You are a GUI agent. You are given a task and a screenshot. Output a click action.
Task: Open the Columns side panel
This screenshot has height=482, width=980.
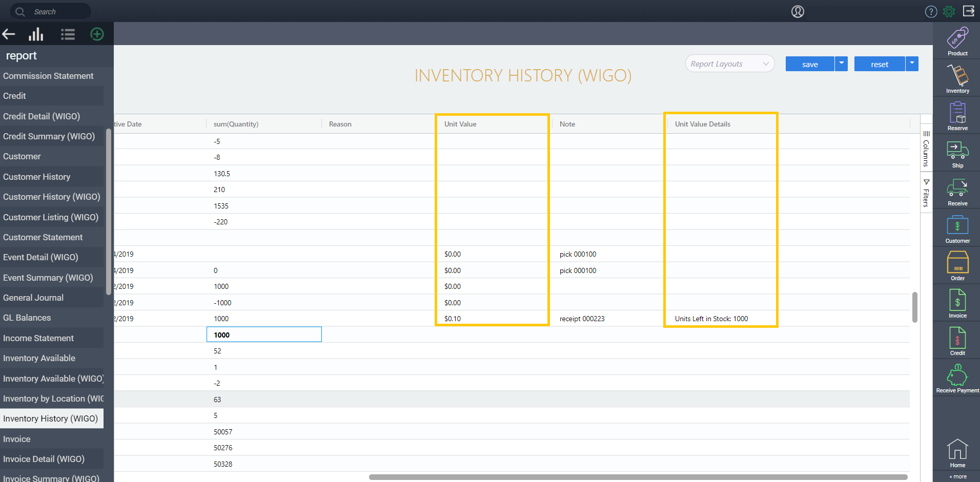click(926, 149)
